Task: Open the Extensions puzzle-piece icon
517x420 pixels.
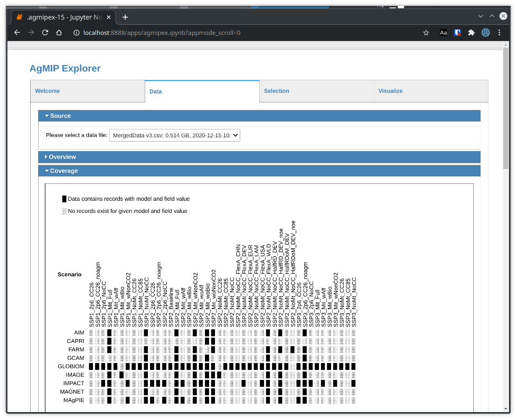Action: pyautogui.click(x=472, y=33)
